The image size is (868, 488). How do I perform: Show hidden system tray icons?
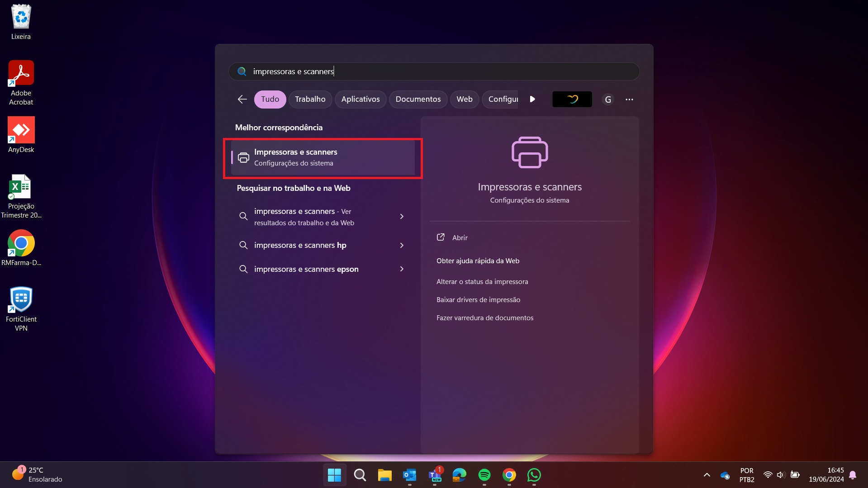coord(707,475)
